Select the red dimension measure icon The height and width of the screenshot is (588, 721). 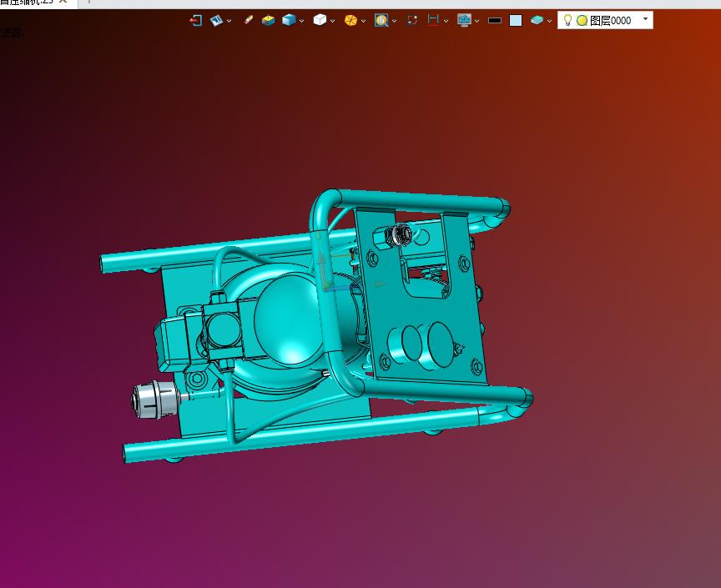[x=433, y=20]
